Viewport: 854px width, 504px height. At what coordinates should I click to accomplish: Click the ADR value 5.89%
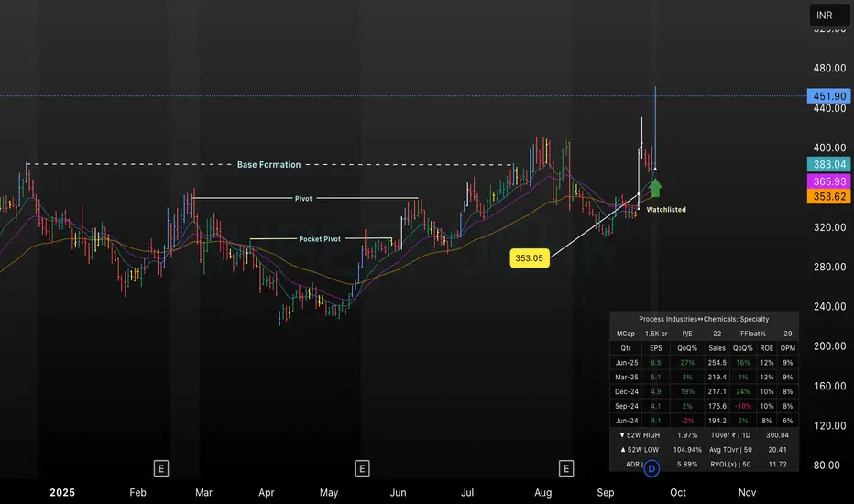tap(687, 465)
